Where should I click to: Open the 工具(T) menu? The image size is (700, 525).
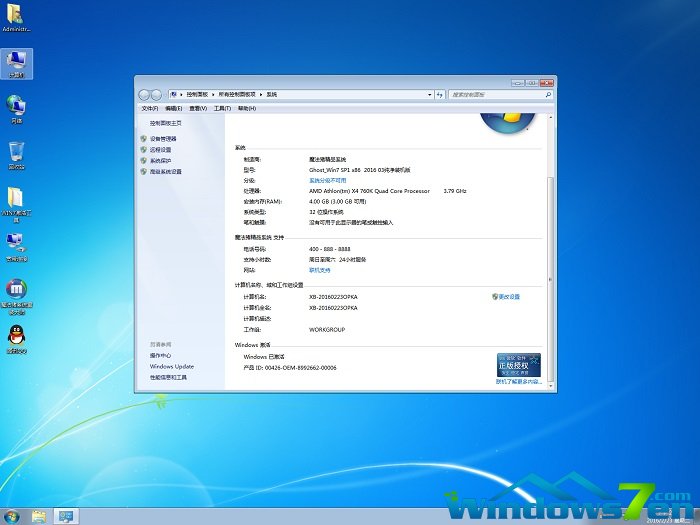pos(222,108)
